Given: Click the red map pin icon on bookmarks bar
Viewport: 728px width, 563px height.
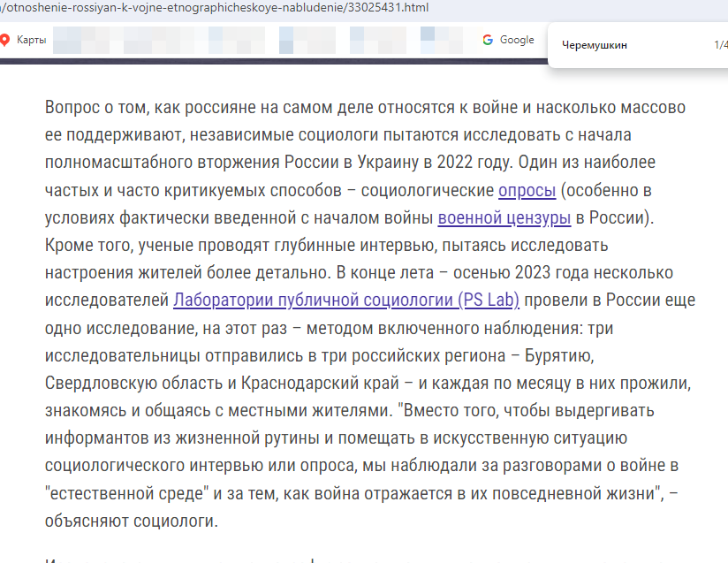Looking at the screenshot, I should point(9,39).
